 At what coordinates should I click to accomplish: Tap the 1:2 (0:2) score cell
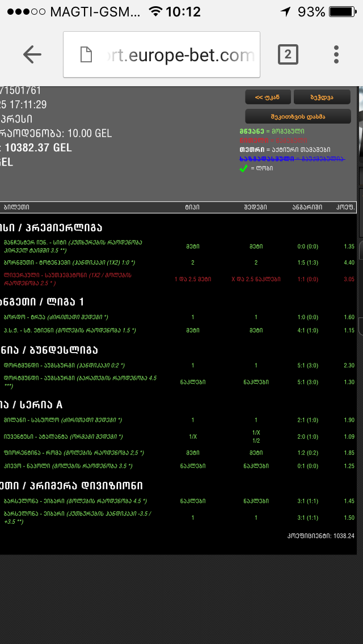307,452
